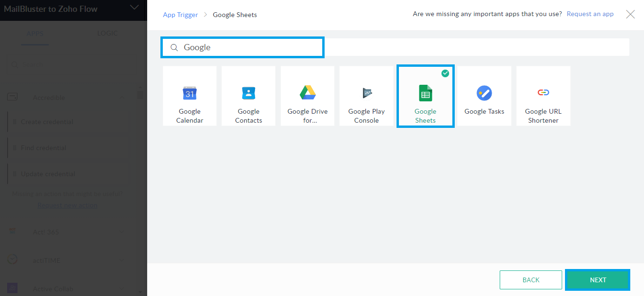Viewport: 644px width, 296px height.
Task: Click the Act! 365 app icon
Action: coord(13,232)
